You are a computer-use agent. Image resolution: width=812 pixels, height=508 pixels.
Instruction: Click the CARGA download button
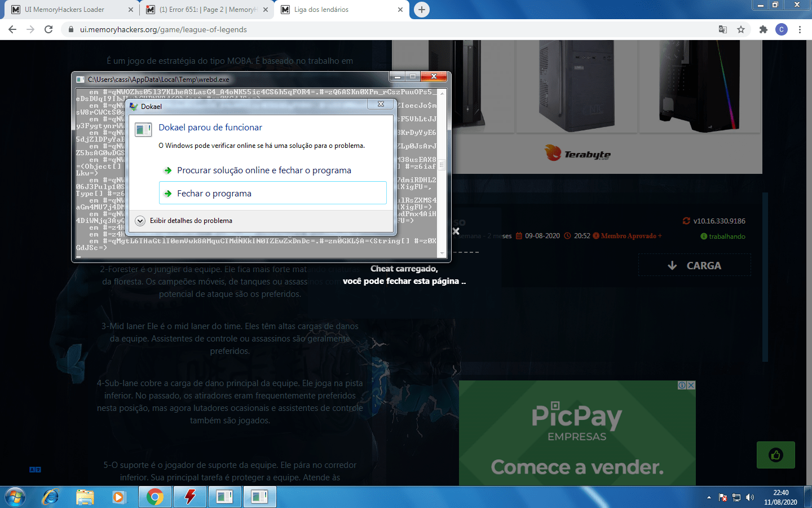695,265
